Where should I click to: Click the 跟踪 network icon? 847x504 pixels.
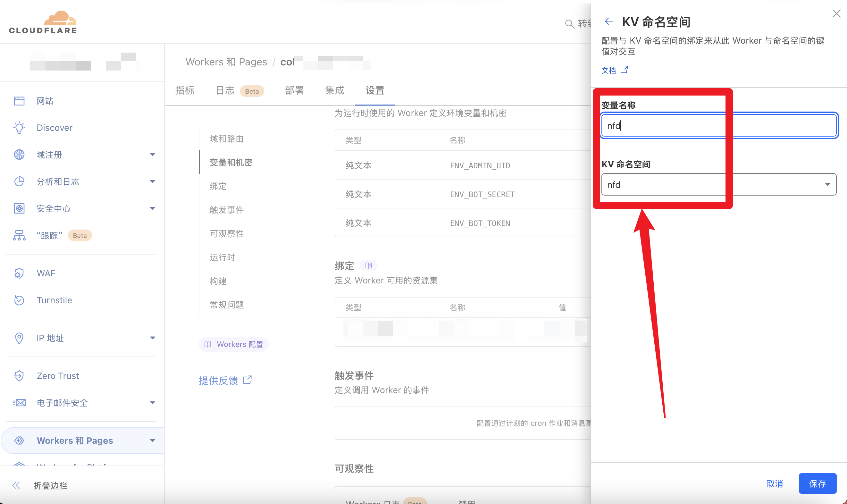click(19, 235)
